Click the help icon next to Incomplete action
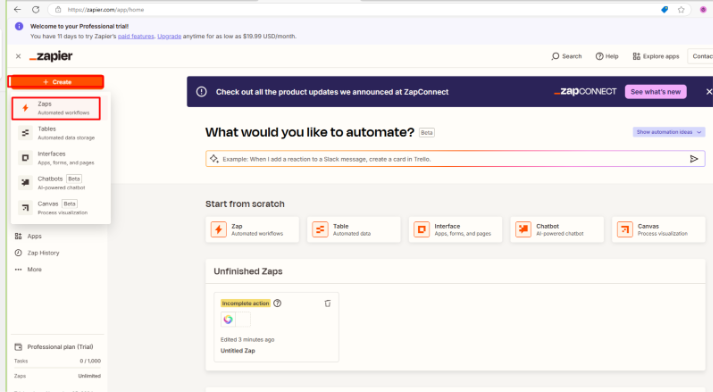This screenshot has width=713, height=392. click(x=277, y=303)
